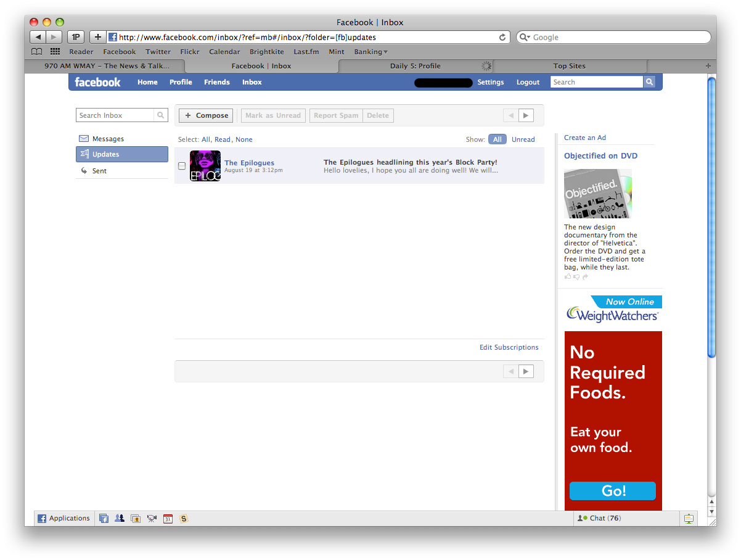Open the Photos icon in the bottom bar
741x560 pixels.
[x=136, y=519]
